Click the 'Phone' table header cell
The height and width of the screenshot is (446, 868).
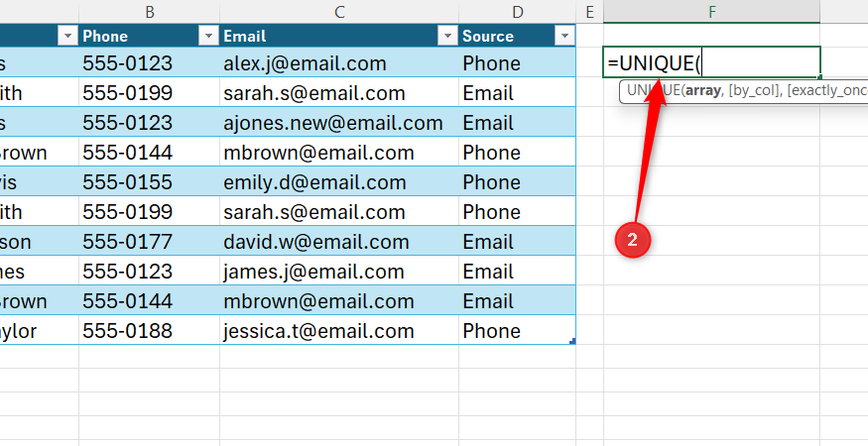[x=150, y=36]
